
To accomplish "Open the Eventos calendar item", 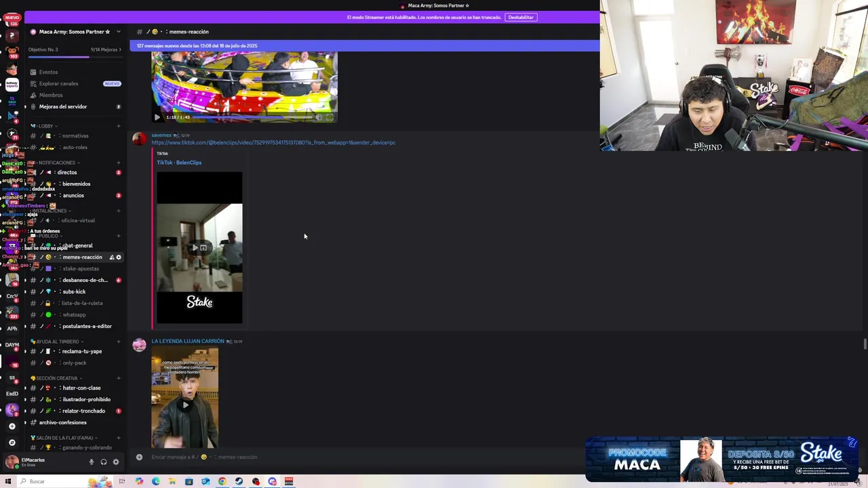I will pos(48,72).
